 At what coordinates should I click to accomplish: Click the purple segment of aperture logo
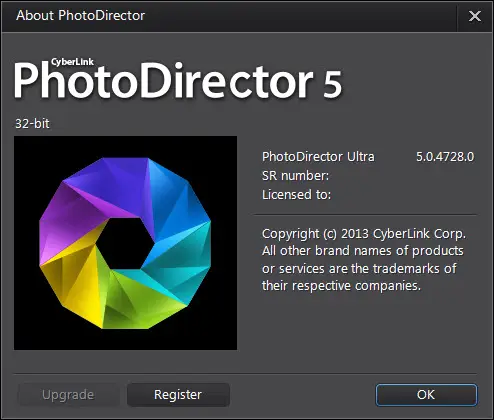70,220
